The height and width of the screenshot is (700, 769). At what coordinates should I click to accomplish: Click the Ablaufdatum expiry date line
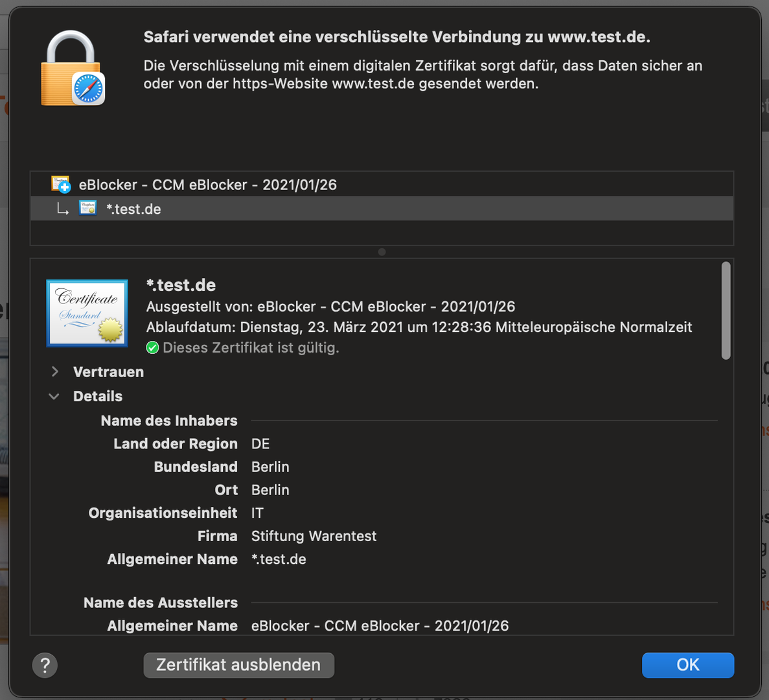point(419,327)
